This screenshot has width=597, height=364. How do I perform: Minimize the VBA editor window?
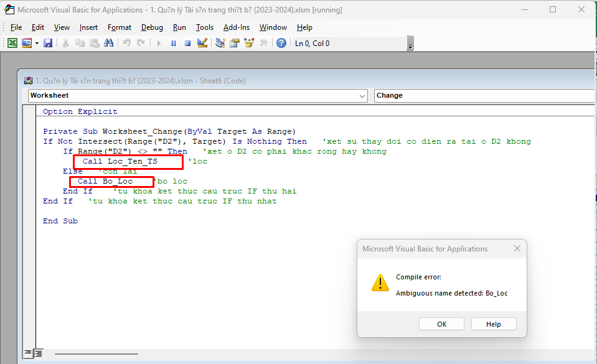click(525, 9)
